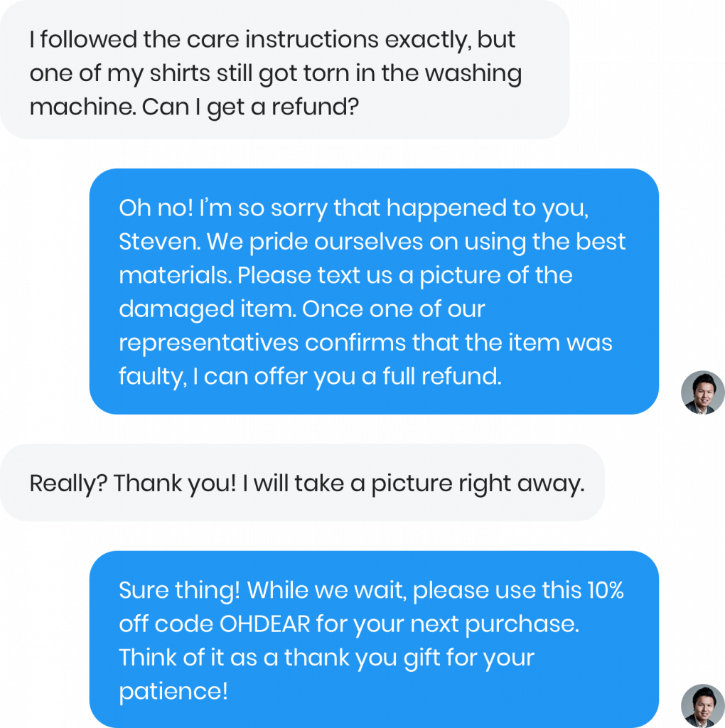Viewport: 725px width, 728px height.
Task: Click the "10%" text in the discount message
Action: coord(605,591)
